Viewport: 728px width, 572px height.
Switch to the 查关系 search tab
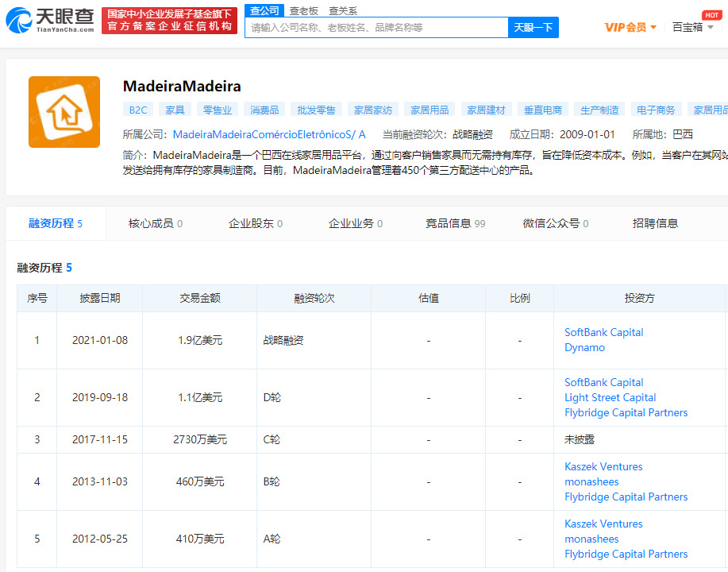(343, 10)
